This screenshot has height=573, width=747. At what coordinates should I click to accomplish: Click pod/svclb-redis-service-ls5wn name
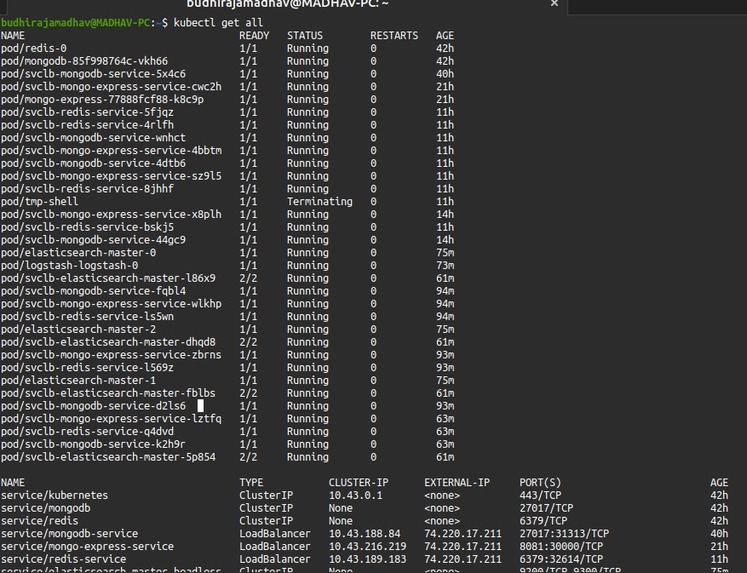87,317
